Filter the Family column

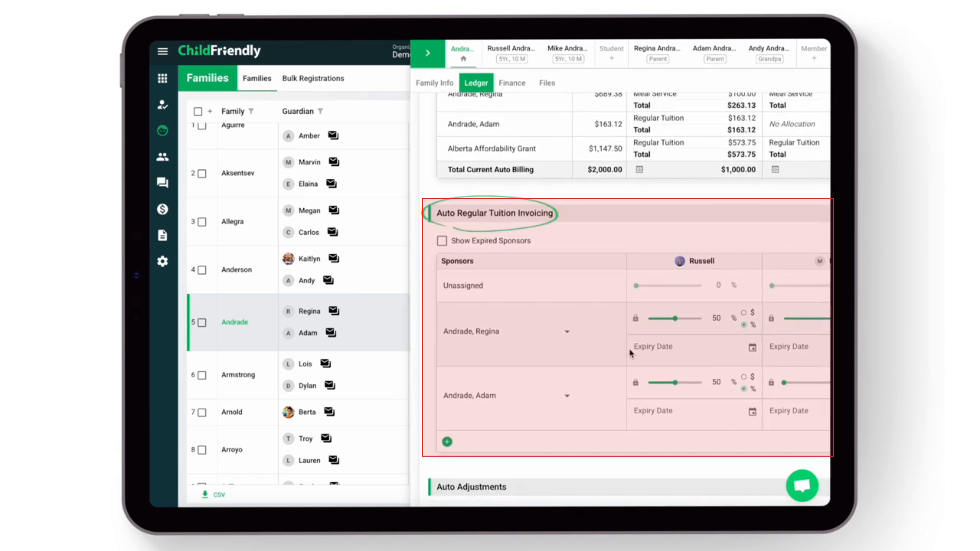(x=251, y=111)
